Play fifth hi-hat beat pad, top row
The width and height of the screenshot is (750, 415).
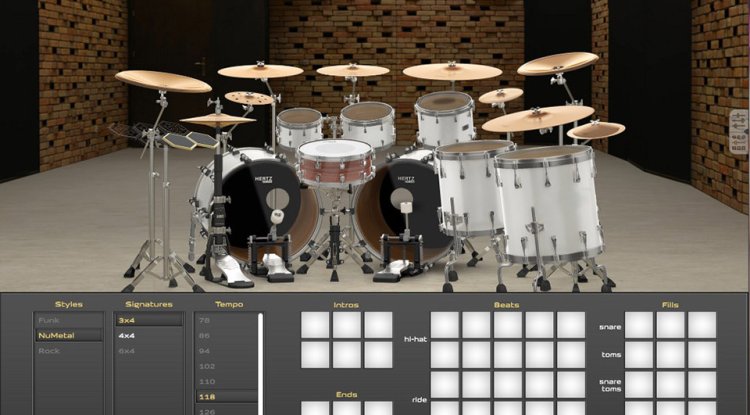tap(571, 325)
